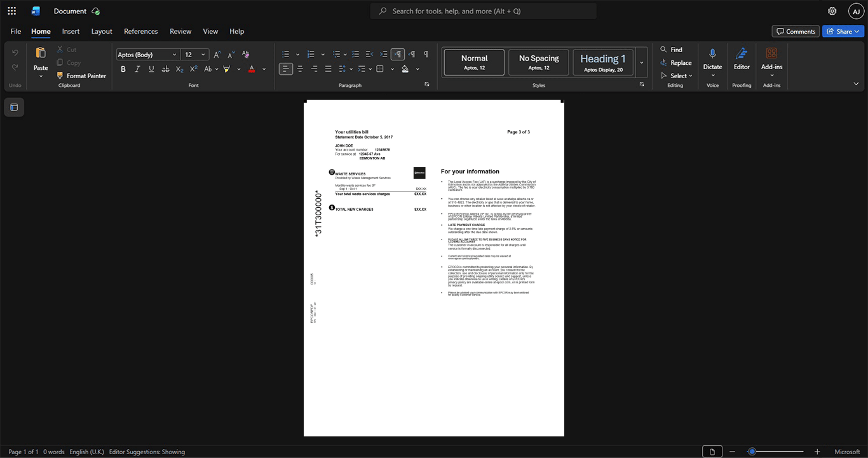Align text left

(x=286, y=69)
